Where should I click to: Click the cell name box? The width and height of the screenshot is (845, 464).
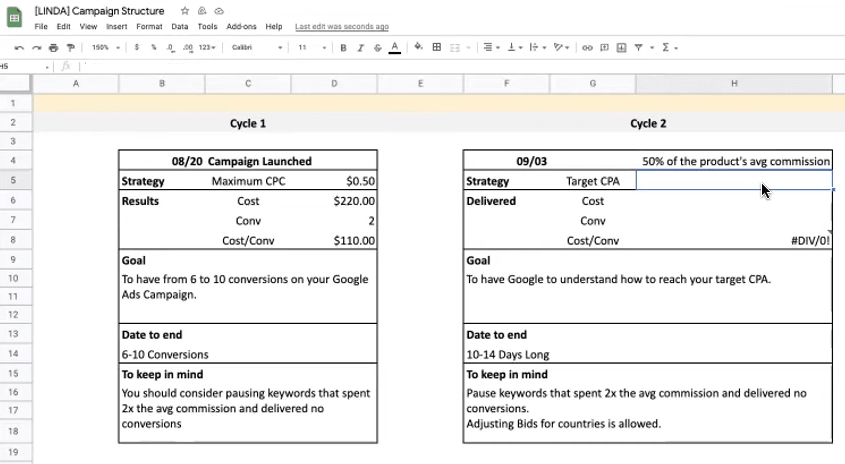click(x=25, y=66)
